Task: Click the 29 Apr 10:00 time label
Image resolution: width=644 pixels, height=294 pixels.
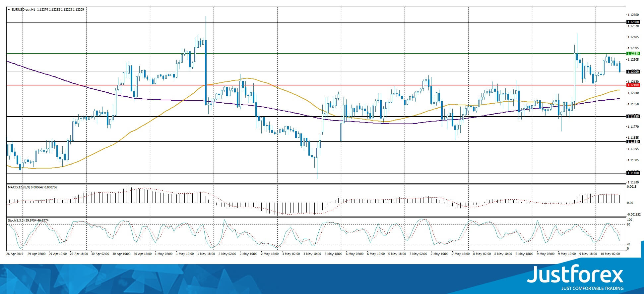Action: 58,254
